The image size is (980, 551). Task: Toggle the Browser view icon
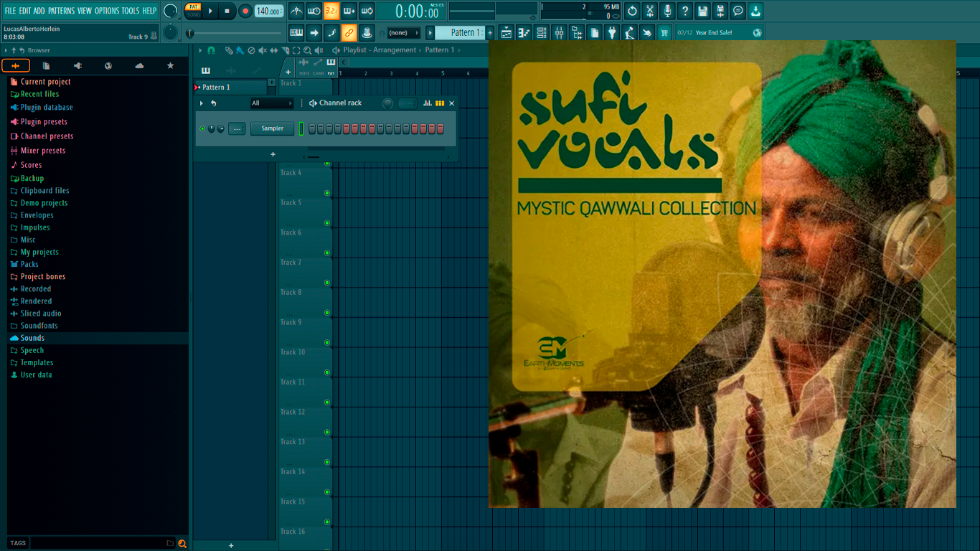(577, 32)
